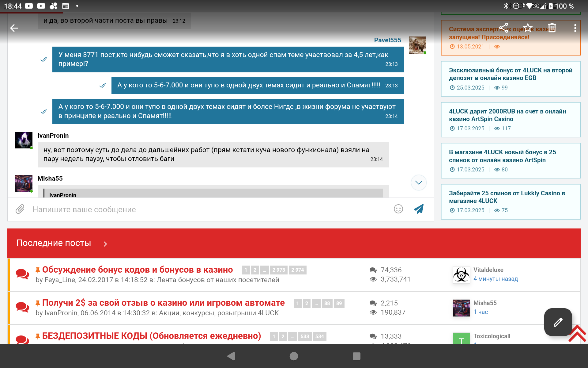Open Обсуждение бонус кодов и бонусов в казино topic
This screenshot has height=368, width=588.
point(137,270)
